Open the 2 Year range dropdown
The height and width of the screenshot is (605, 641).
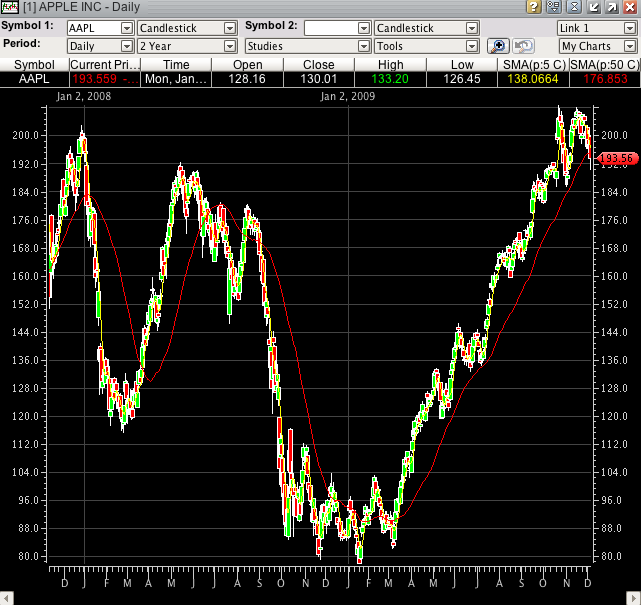230,46
